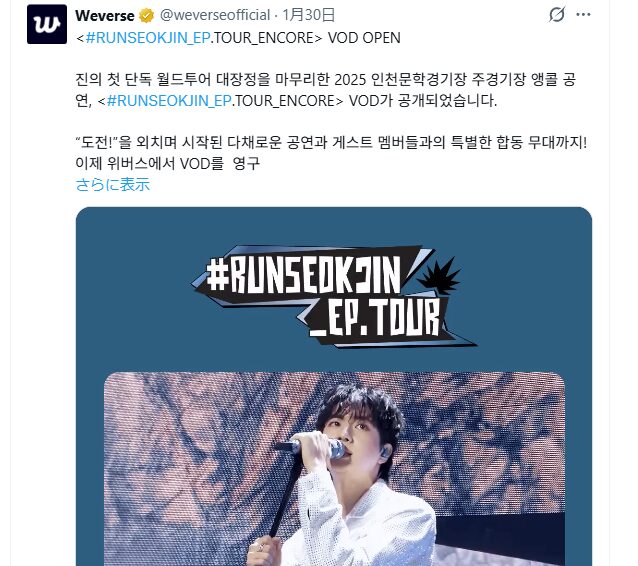
Task: Expand the post with さらに表示
Action: (x=113, y=184)
